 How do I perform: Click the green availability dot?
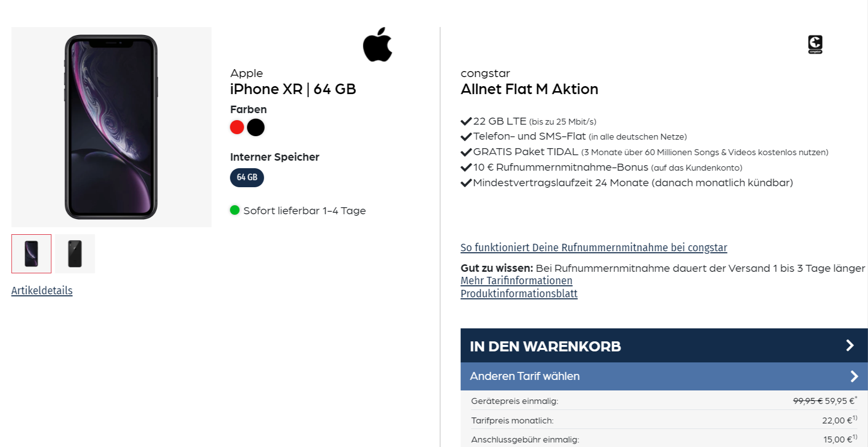(235, 210)
